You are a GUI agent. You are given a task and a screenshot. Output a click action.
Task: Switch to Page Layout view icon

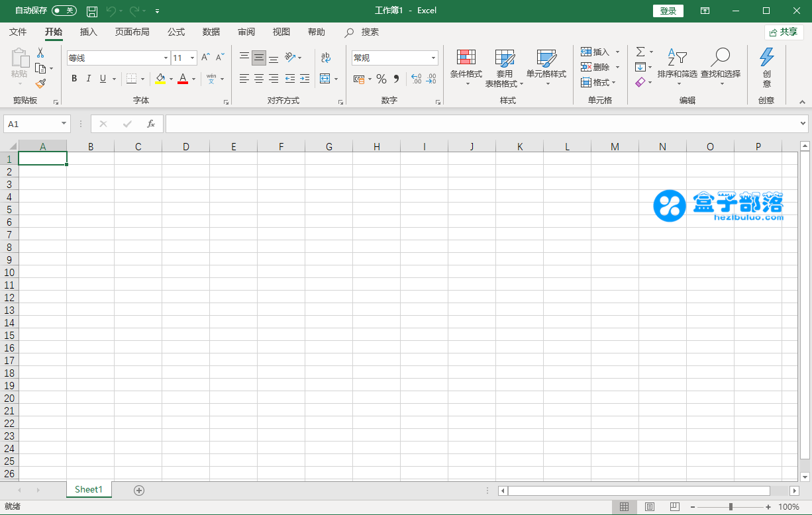tap(650, 507)
